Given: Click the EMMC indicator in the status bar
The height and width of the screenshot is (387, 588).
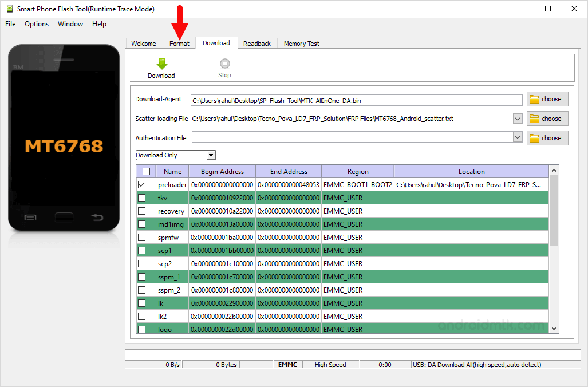Looking at the screenshot, I should point(287,365).
